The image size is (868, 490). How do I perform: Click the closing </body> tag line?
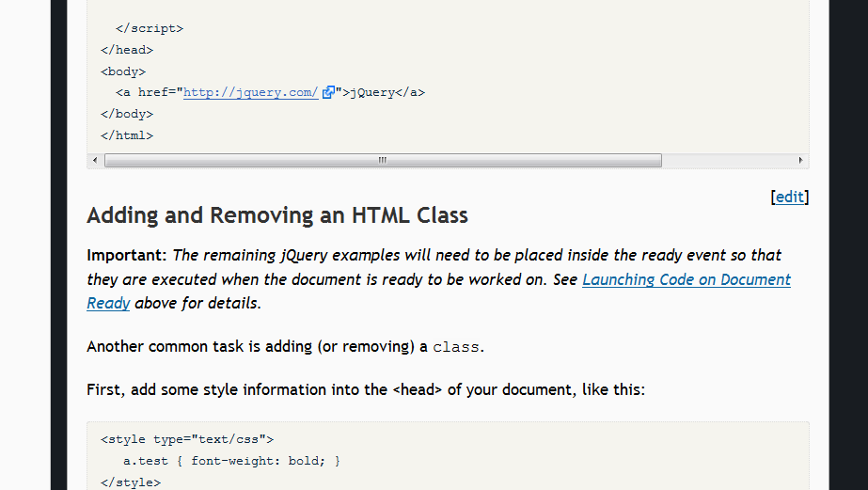(x=126, y=114)
